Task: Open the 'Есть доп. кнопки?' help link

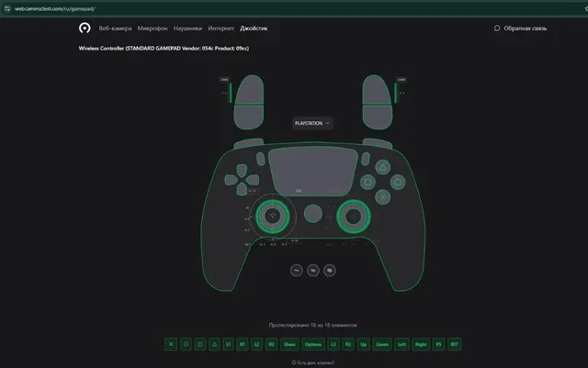Action: 313,362
